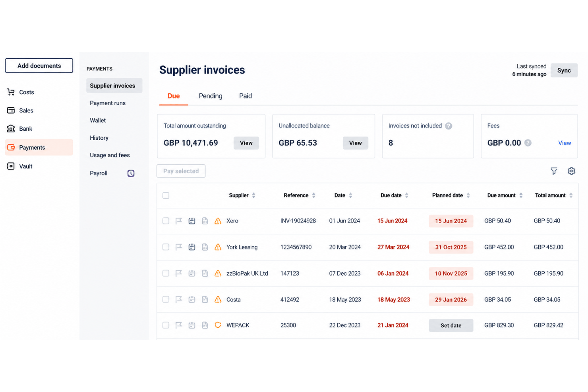The height and width of the screenshot is (392, 588).
Task: Click the shield icon beside WEPACK
Action: click(218, 325)
